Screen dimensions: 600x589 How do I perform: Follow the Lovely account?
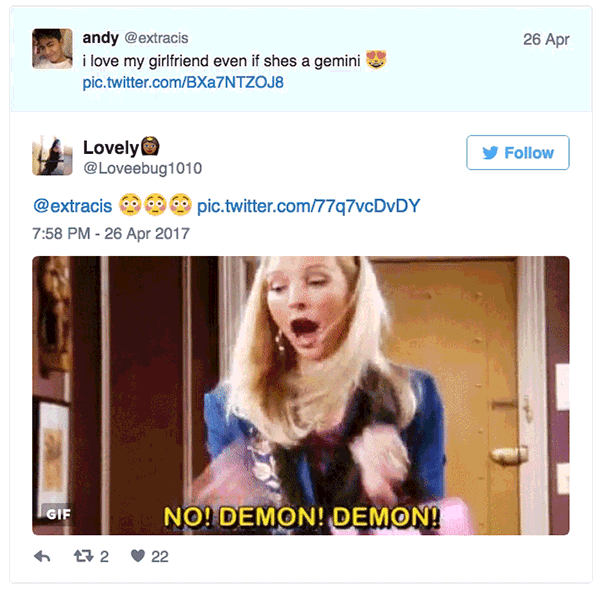point(518,152)
